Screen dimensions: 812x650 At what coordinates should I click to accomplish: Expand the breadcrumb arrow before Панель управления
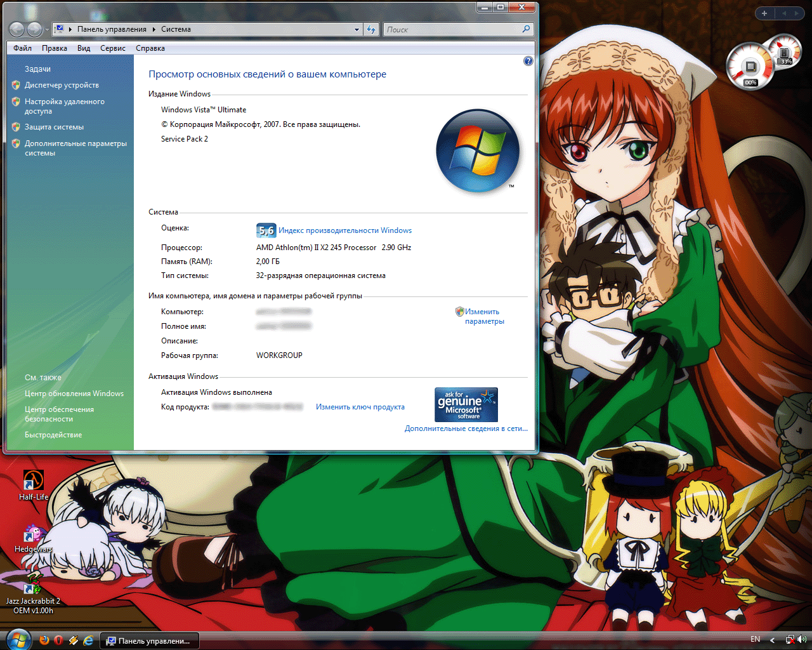(x=70, y=29)
